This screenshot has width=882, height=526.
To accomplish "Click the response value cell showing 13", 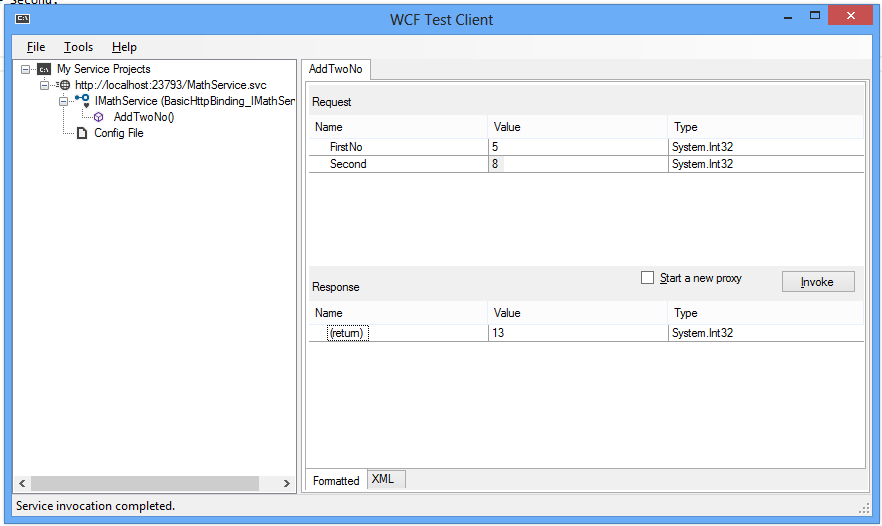I will tap(578, 333).
